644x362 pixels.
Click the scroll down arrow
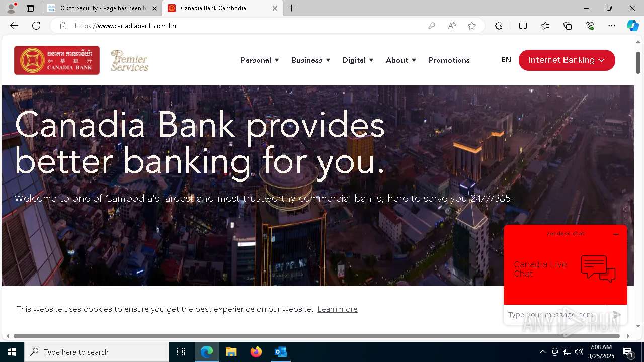pyautogui.click(x=638, y=326)
